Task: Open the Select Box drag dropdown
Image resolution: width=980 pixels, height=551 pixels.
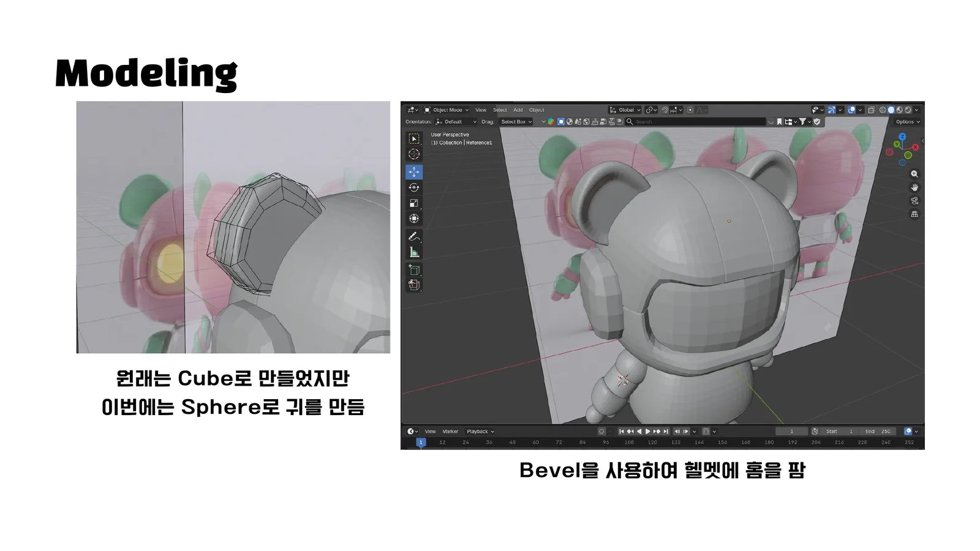Action: pos(516,122)
